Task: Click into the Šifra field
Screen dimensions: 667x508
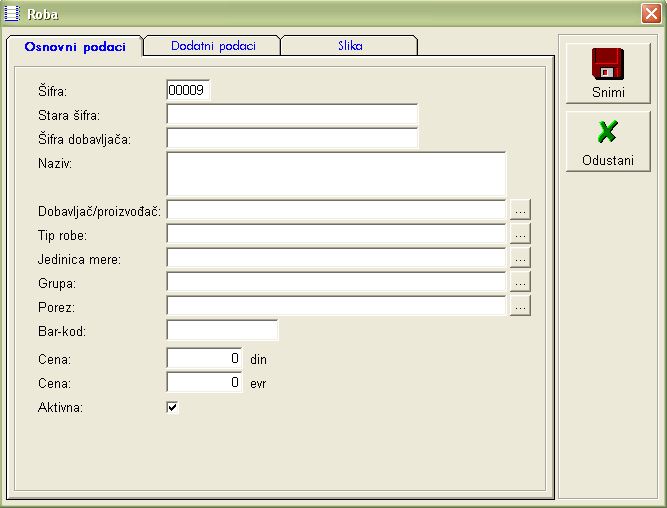Action: [x=188, y=90]
